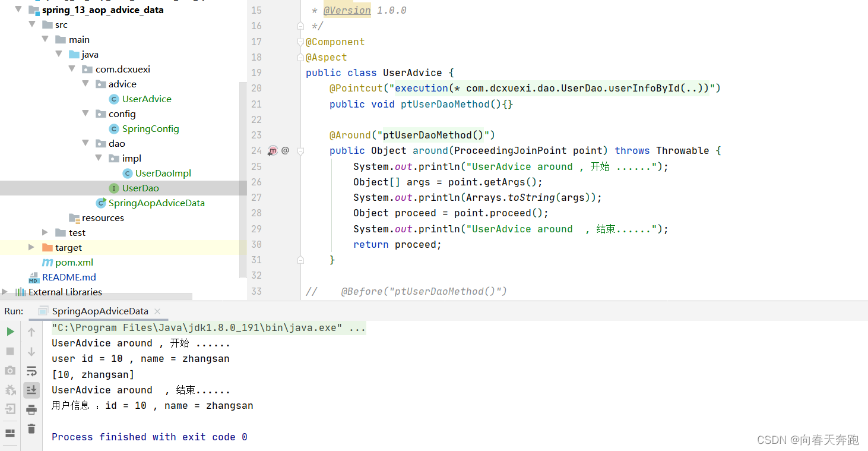Click the Print console output icon
The image size is (868, 451).
pyautogui.click(x=31, y=409)
